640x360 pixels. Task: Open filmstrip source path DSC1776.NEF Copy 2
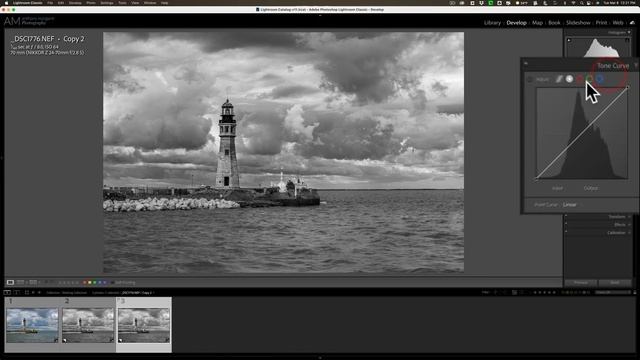[x=137, y=293]
